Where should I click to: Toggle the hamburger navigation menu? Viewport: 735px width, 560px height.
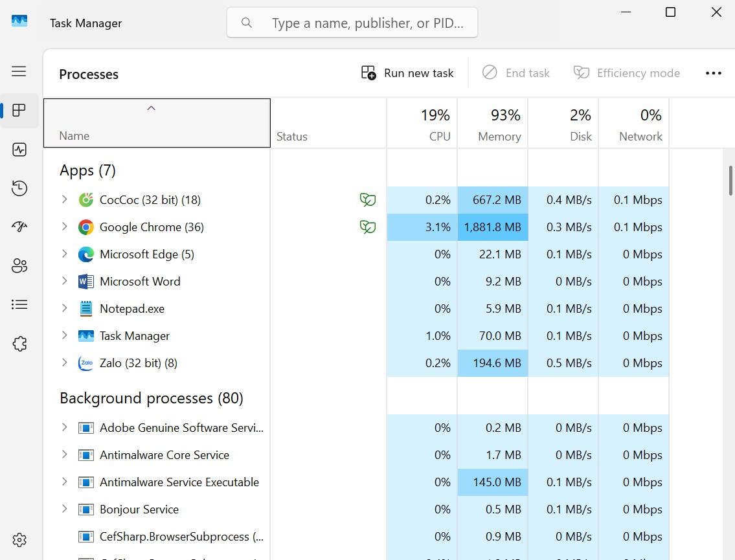click(19, 71)
